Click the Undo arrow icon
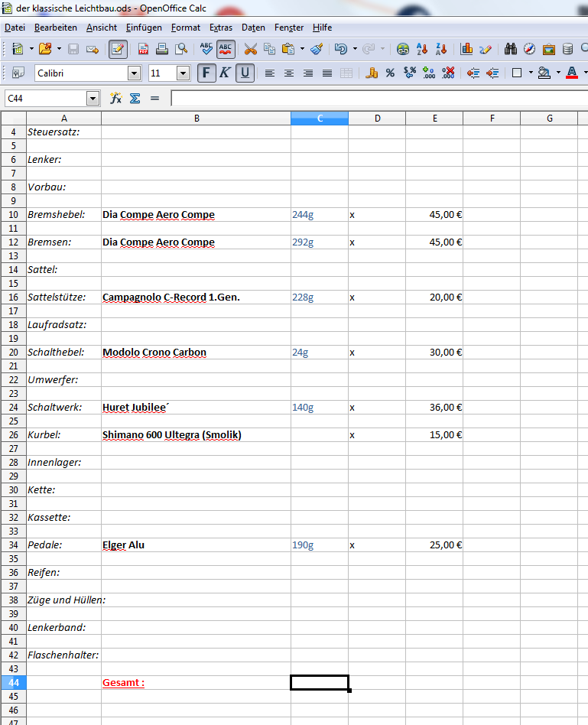This screenshot has height=725, width=588. 341,48
